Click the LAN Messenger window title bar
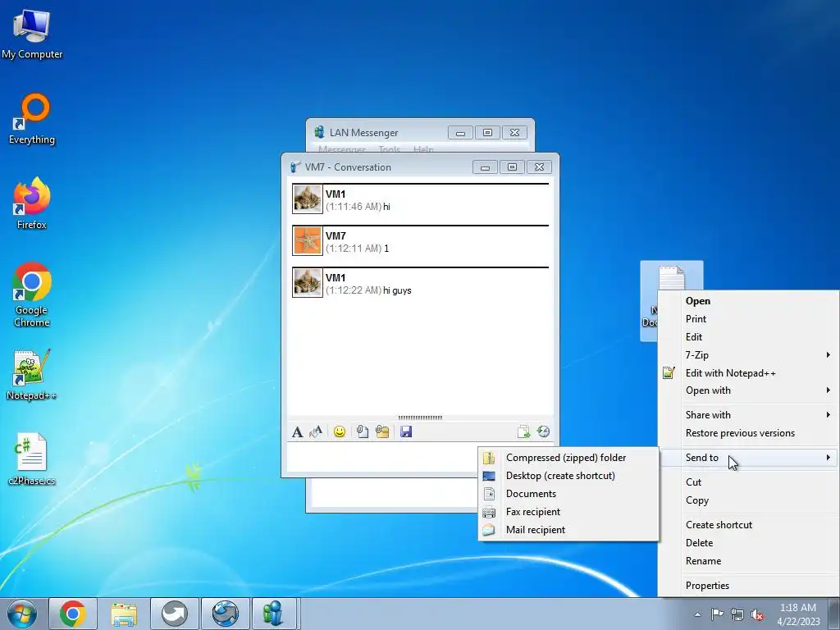 [377, 132]
